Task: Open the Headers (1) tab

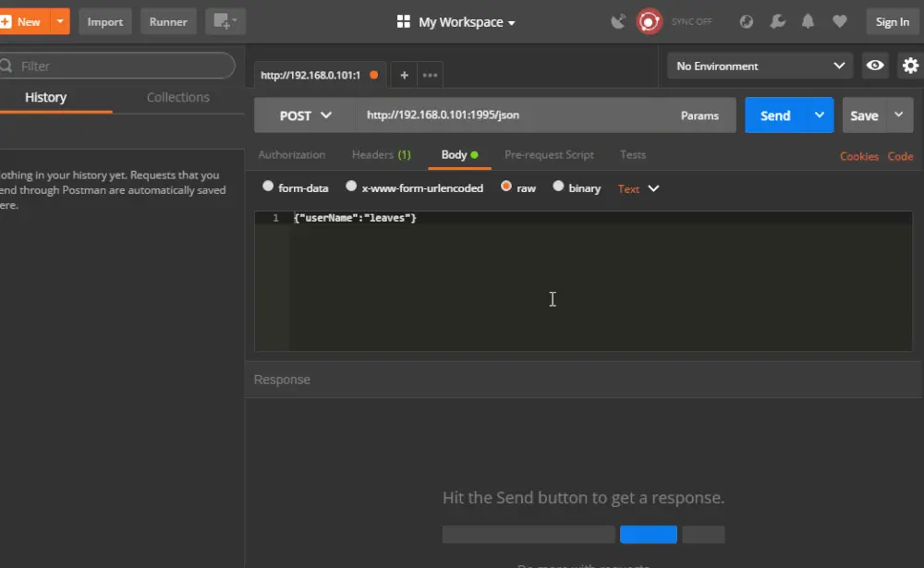Action: pos(382,155)
